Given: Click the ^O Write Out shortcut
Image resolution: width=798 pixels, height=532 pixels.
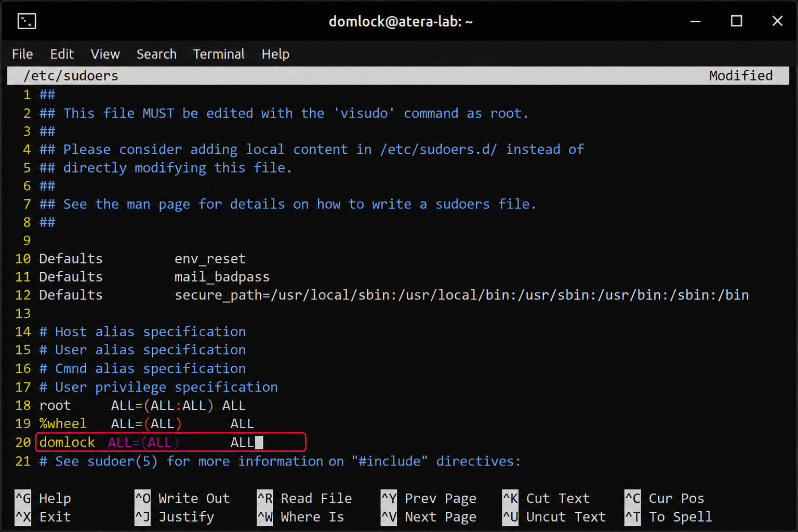Looking at the screenshot, I should 182,498.
